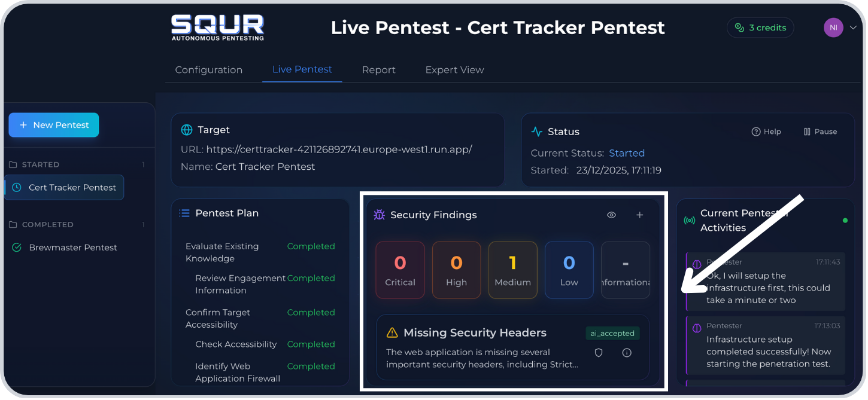Click the SQUR Autonomous Pentesting logo
The image size is (868, 400).
[x=217, y=28]
